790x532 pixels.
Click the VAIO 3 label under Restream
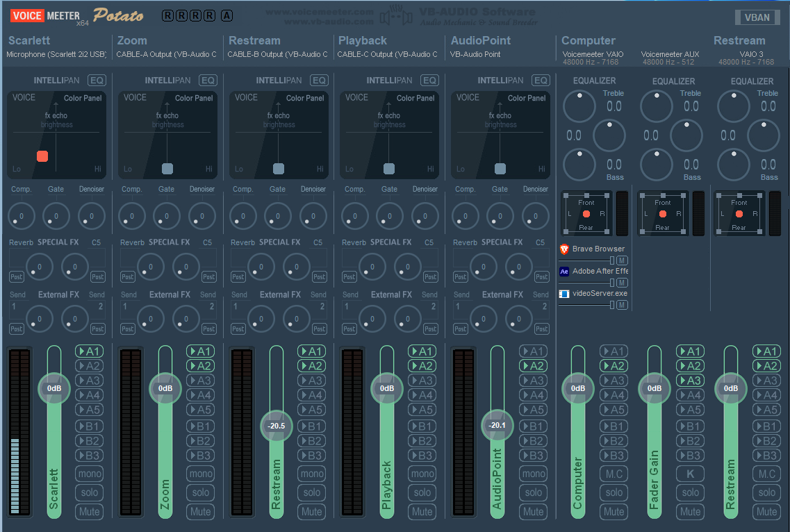[x=751, y=54]
